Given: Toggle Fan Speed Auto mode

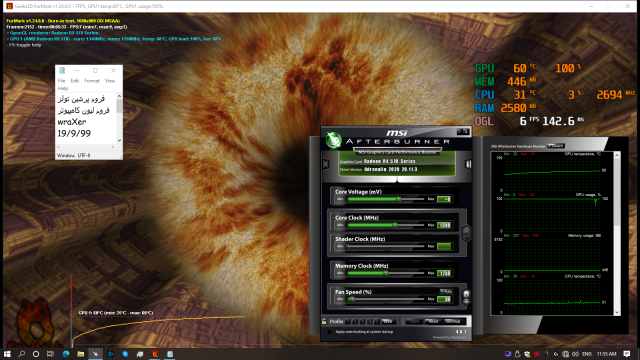Looking at the screenshot, I should pos(446,291).
